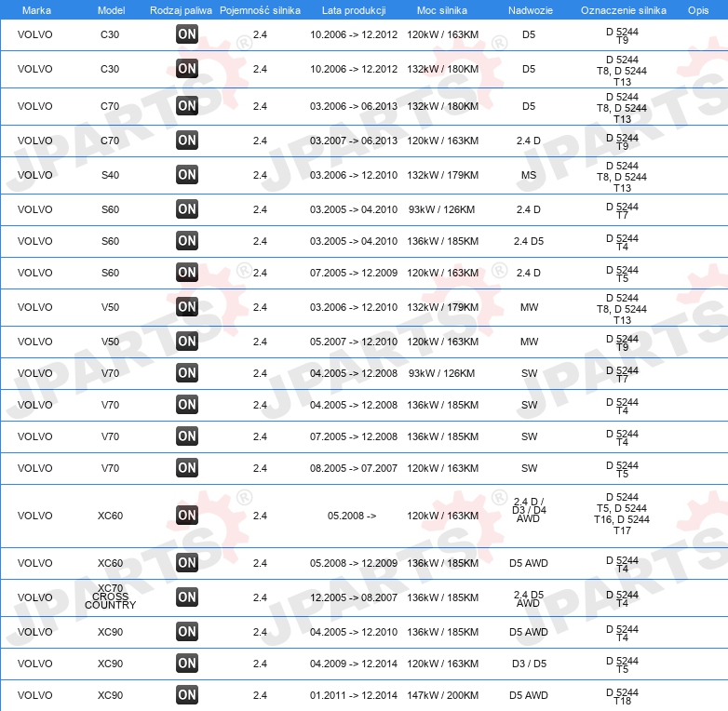
Task: Select MW body cell in V50 132kW row
Action: tap(529, 307)
